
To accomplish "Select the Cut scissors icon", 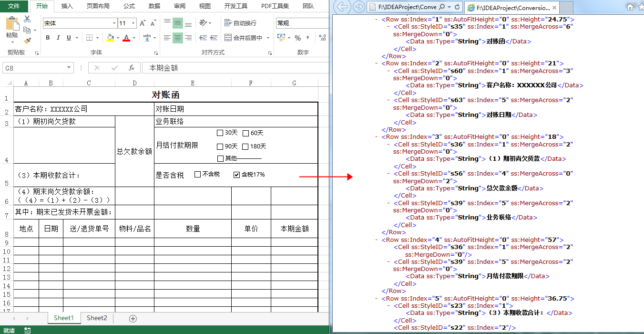I will click(x=27, y=18).
